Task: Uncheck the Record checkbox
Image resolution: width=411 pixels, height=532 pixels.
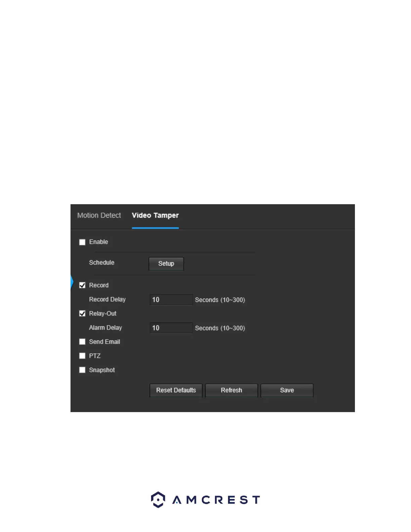Action: [82, 285]
